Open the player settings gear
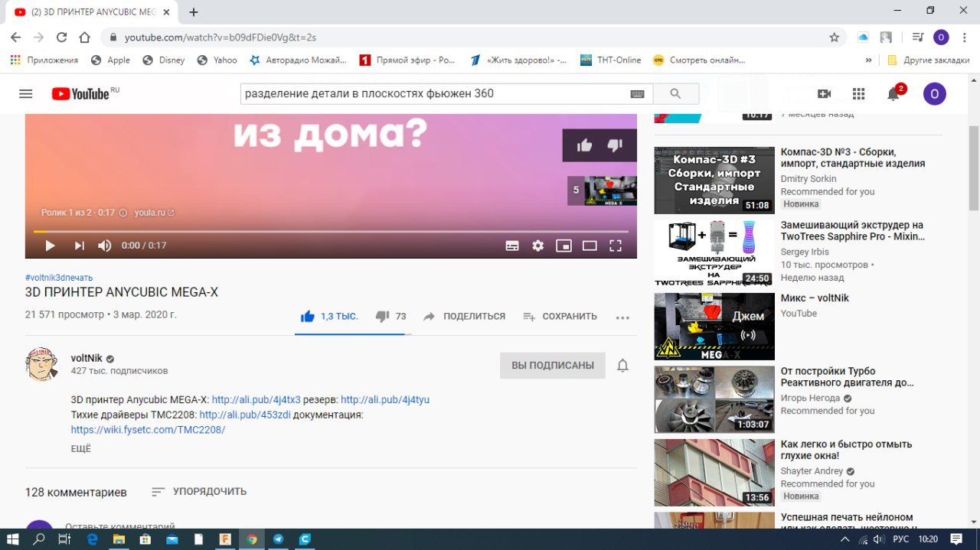Image resolution: width=980 pixels, height=550 pixels. pyautogui.click(x=538, y=246)
